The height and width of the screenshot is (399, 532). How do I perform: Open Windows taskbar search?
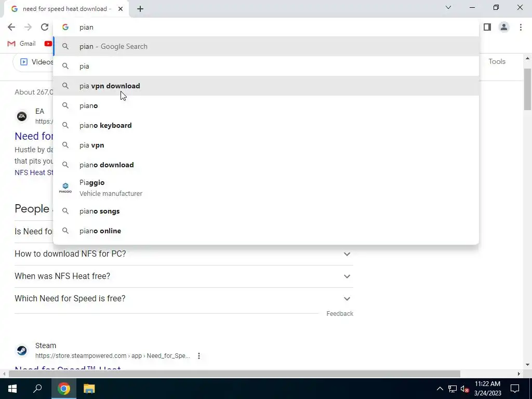coord(37,389)
